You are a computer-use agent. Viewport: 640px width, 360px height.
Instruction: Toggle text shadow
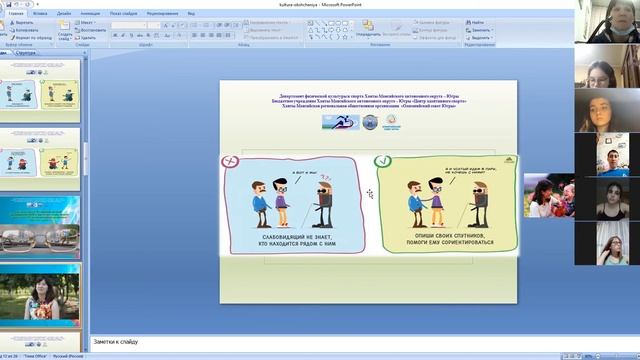pyautogui.click(x=148, y=36)
